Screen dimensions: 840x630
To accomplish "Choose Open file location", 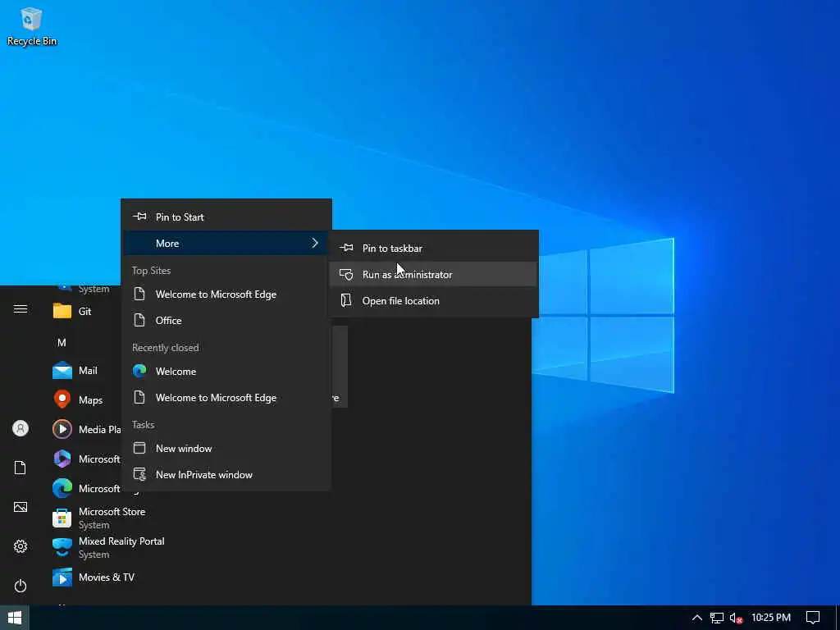I will tap(433, 301).
